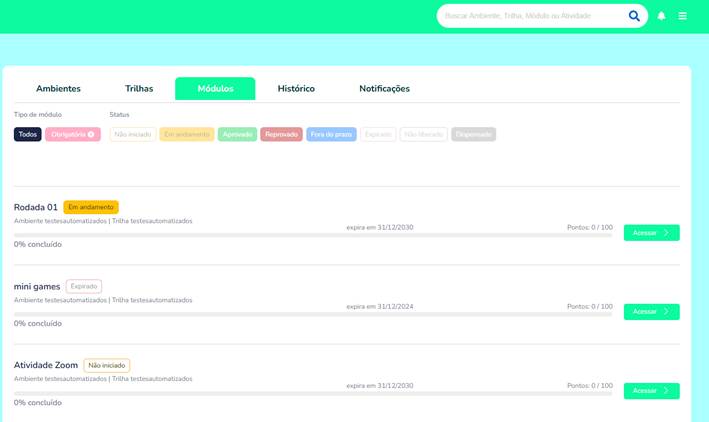Filter by Reprovado status
This screenshot has height=422, width=709.
tap(281, 134)
